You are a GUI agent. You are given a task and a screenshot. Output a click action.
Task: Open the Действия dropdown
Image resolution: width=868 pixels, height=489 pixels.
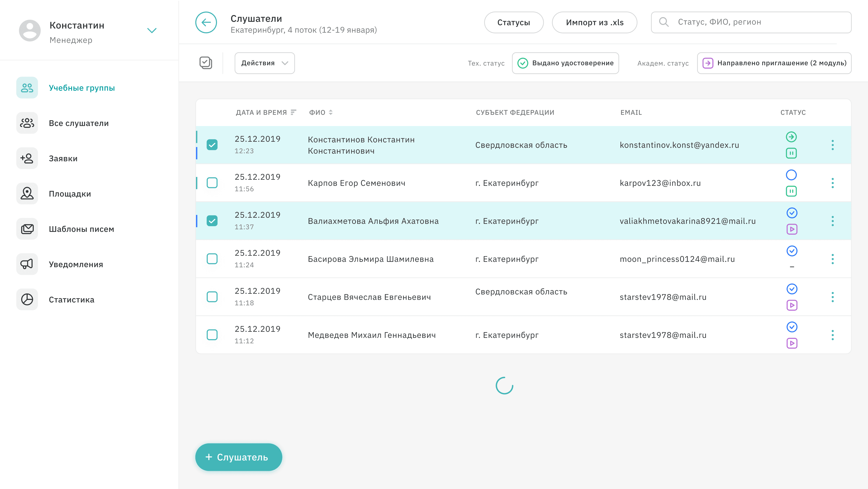click(265, 63)
